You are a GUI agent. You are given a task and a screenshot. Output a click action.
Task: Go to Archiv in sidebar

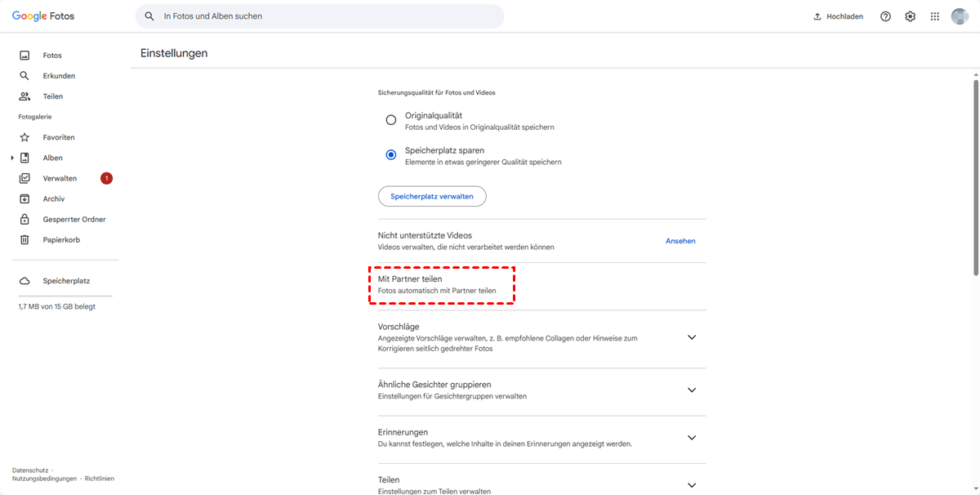point(54,199)
